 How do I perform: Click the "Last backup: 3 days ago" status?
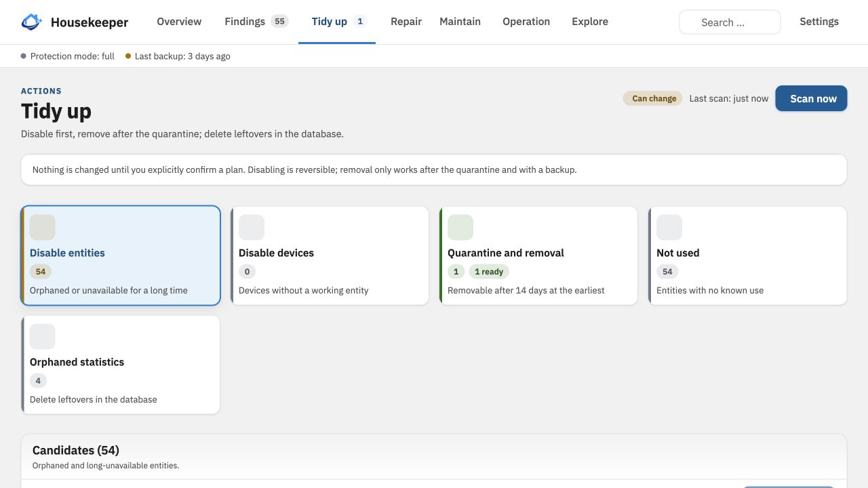tap(178, 56)
